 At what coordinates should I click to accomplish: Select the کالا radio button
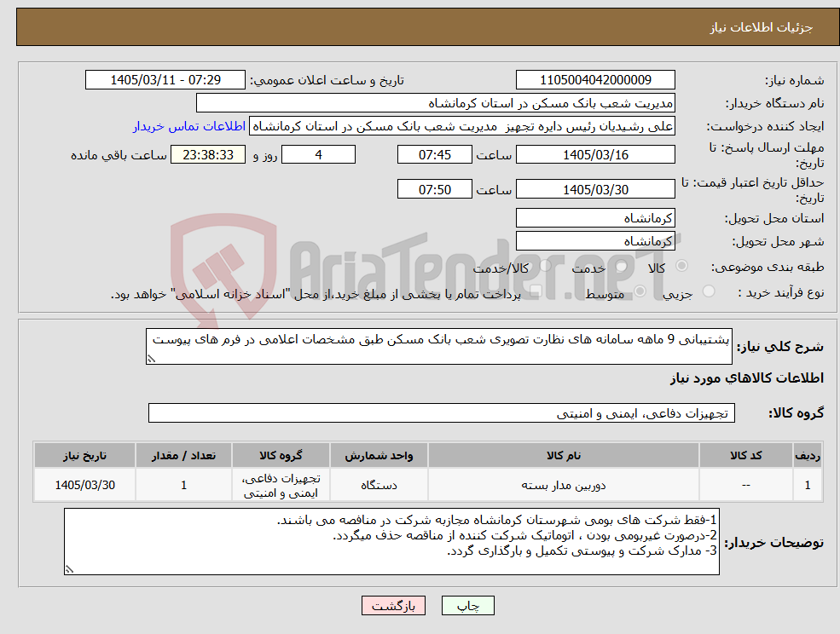pos(682,266)
